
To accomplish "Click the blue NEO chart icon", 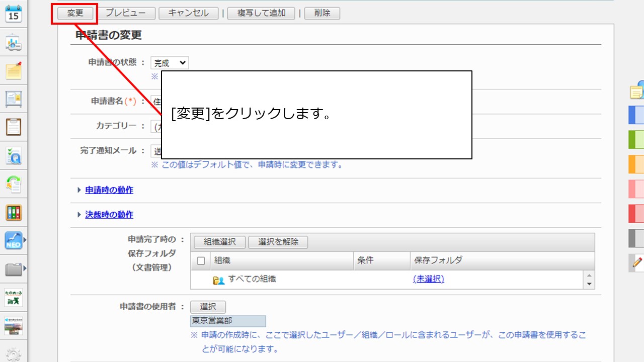I will pyautogui.click(x=14, y=240).
